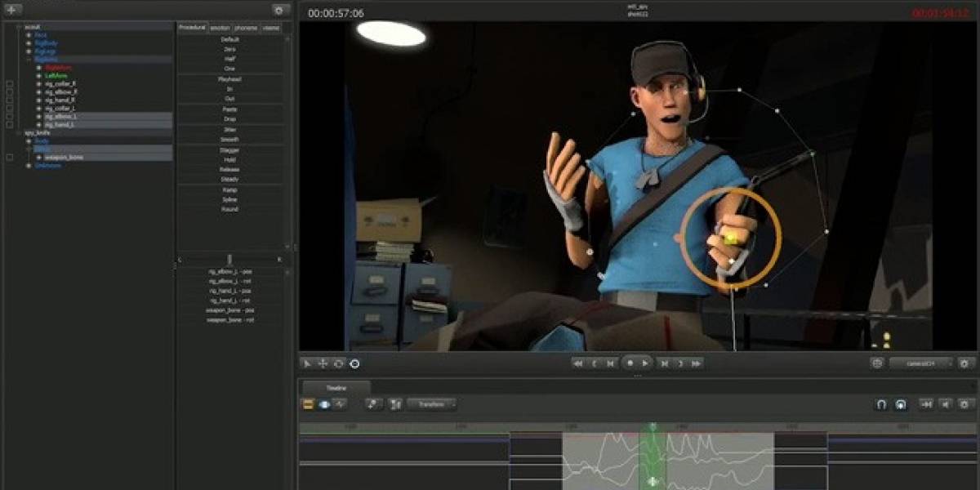Switch to the Procedural presets tab

click(x=192, y=28)
